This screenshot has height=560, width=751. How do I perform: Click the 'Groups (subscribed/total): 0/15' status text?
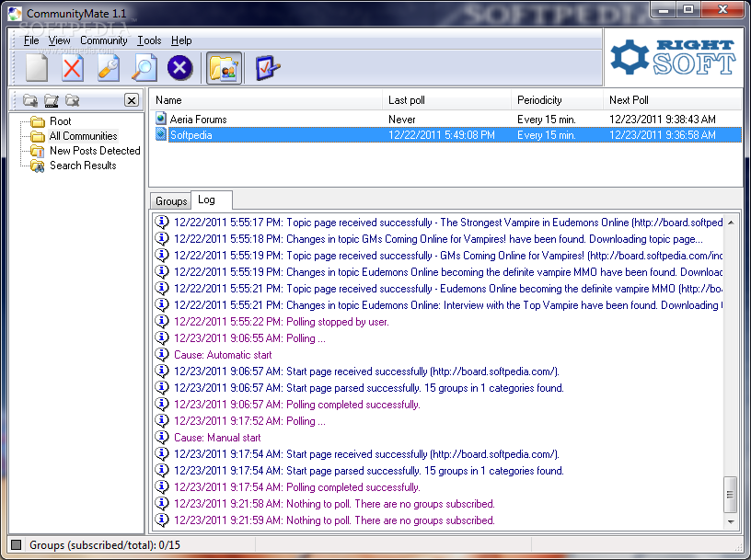(x=105, y=544)
